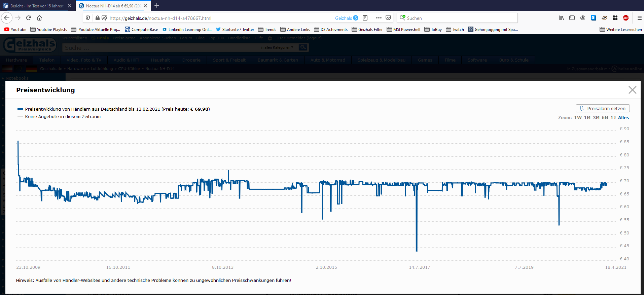Open the Geizhals Filter bookmark folder

click(x=367, y=30)
